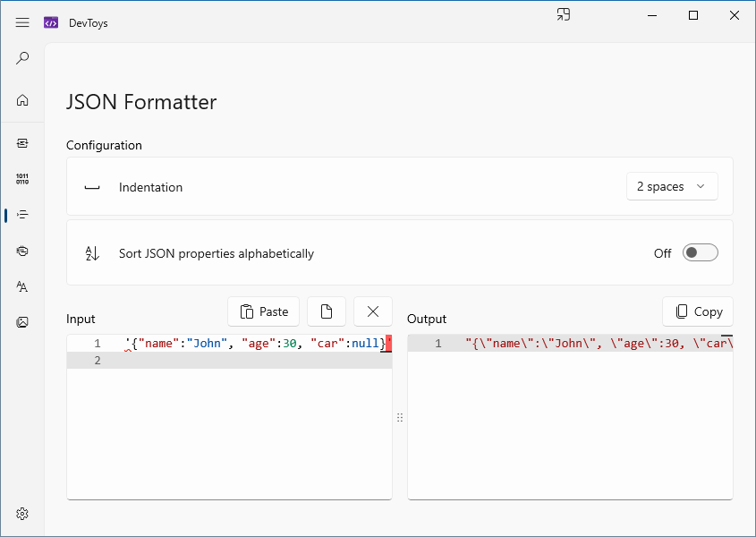The height and width of the screenshot is (537, 756).
Task: Open the Graphic tools image icon
Action: click(x=22, y=322)
